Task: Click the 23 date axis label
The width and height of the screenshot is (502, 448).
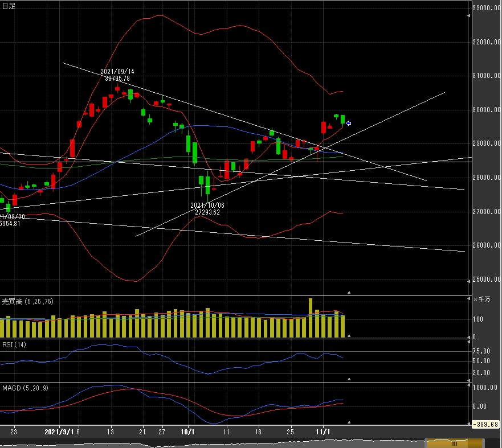Action: click(x=14, y=432)
